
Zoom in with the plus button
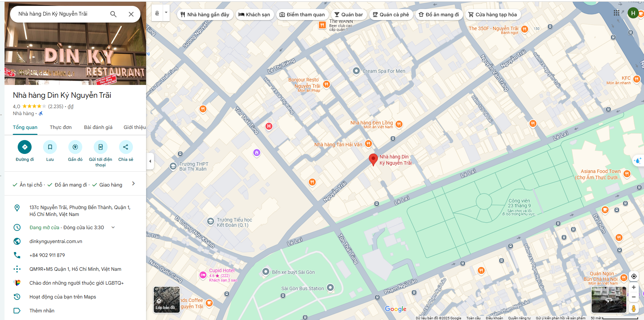634,287
